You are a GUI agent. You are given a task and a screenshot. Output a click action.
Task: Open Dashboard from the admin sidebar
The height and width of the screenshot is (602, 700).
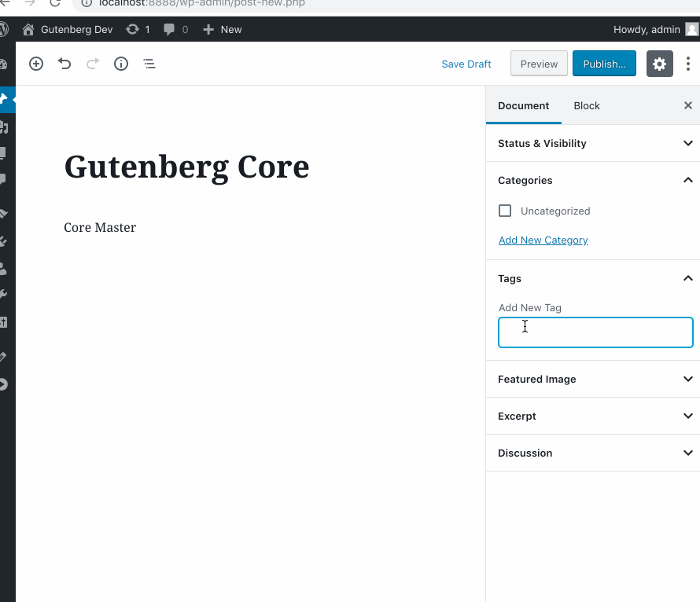click(x=3, y=64)
